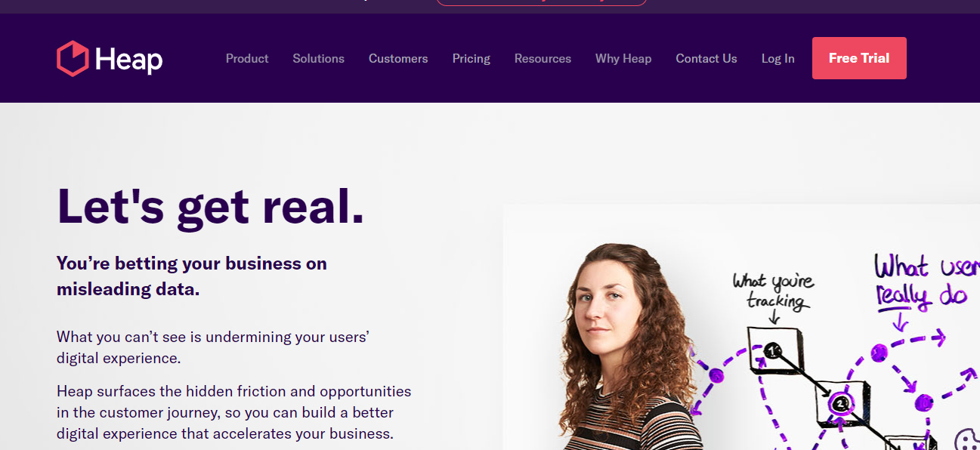Screen dimensions: 980x450
Task: Open the cookie settings icon
Action: (x=966, y=439)
